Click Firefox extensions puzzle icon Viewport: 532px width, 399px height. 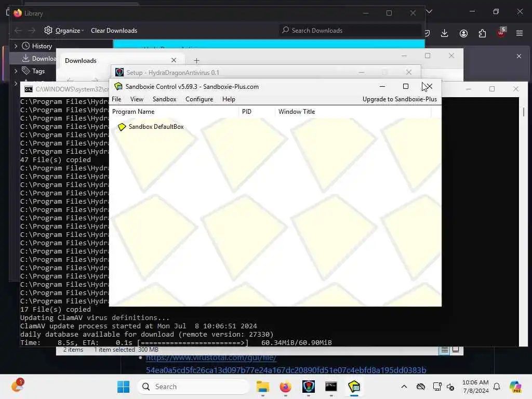click(x=482, y=33)
